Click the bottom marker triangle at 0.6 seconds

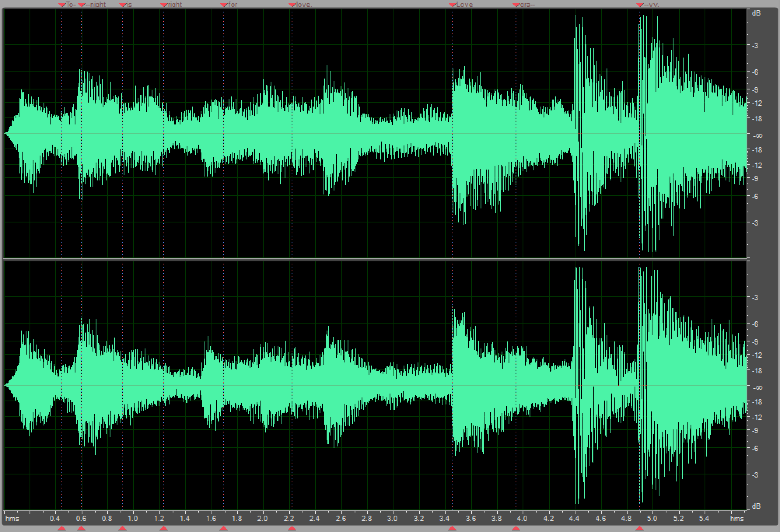pyautogui.click(x=81, y=528)
